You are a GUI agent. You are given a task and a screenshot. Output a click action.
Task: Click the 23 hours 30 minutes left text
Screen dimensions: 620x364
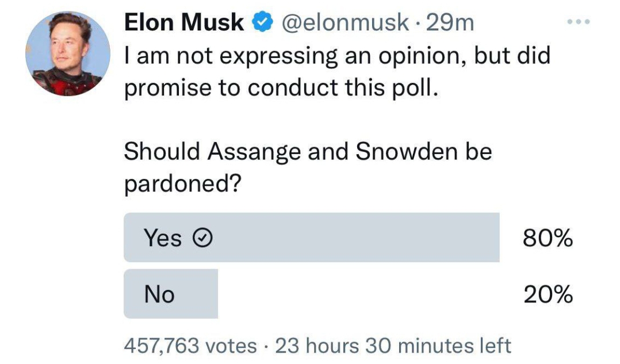(x=393, y=346)
